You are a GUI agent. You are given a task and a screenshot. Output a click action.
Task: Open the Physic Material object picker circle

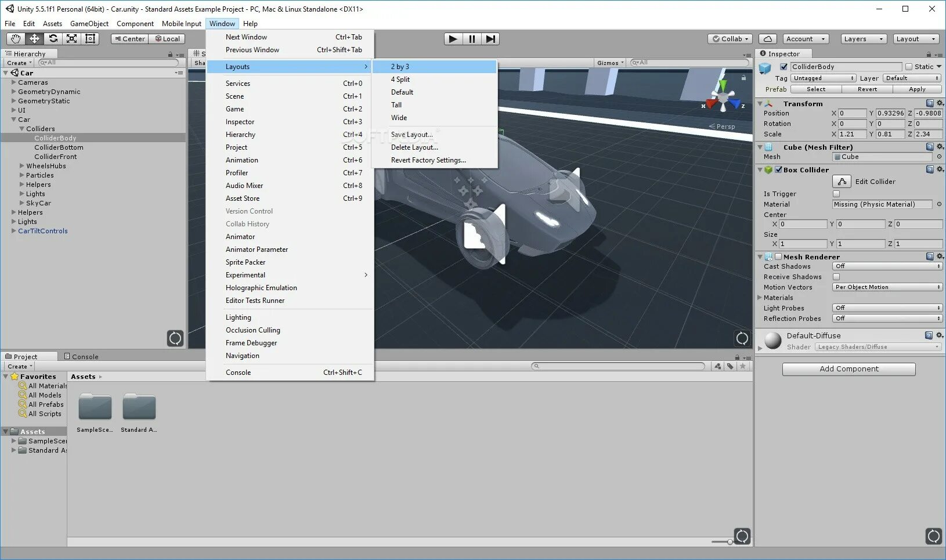939,204
